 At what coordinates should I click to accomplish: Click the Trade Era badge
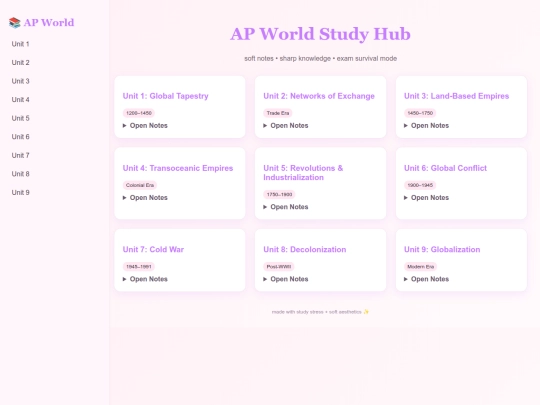[278, 113]
